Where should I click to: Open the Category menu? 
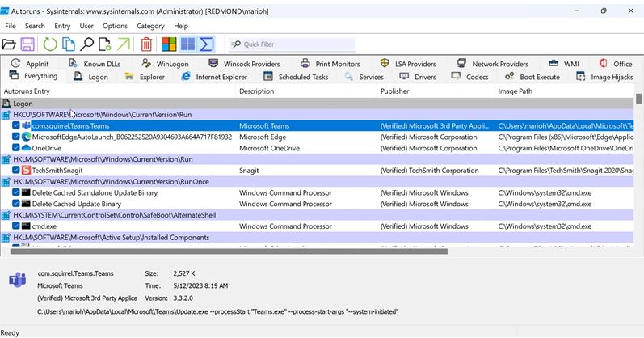point(150,26)
